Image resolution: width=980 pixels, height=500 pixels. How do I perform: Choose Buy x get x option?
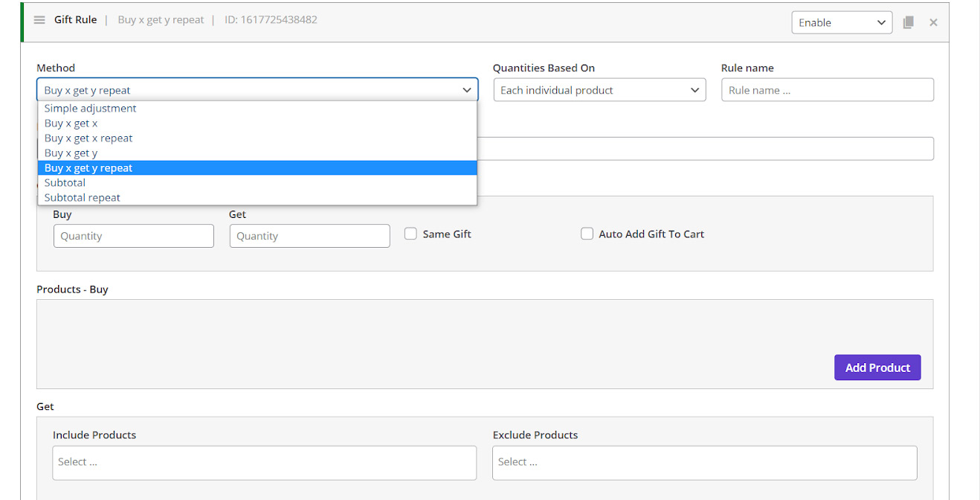[x=71, y=124]
